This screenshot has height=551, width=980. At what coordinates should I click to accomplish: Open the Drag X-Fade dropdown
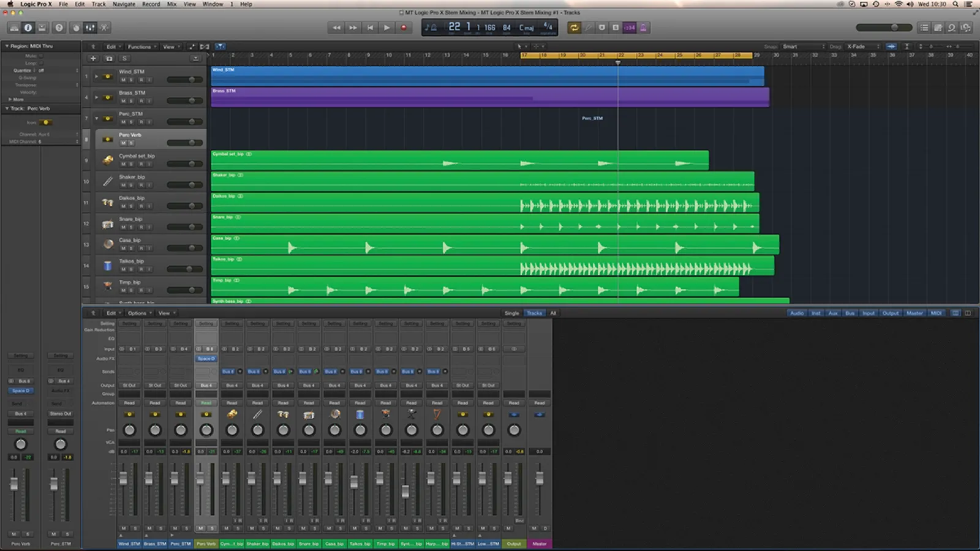click(863, 47)
